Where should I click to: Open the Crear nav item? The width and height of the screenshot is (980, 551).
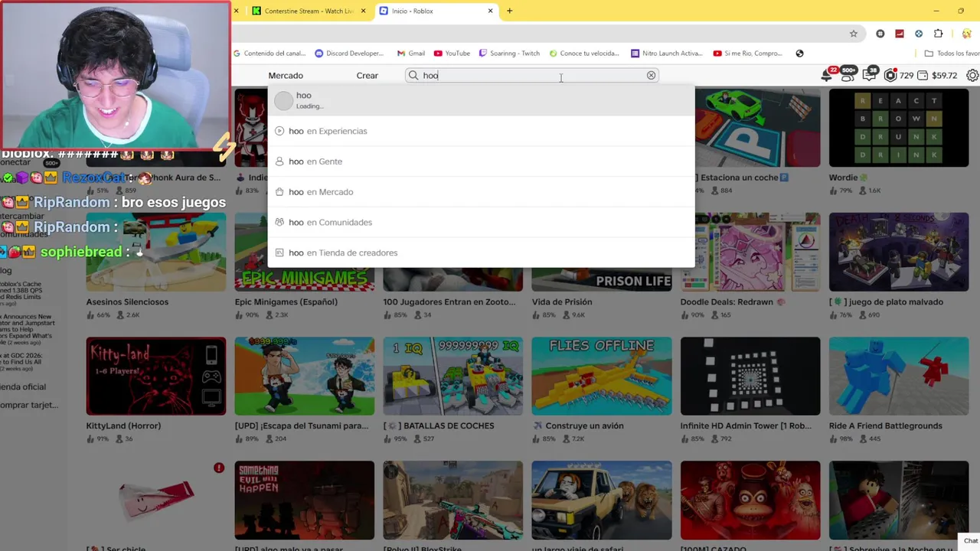tap(367, 75)
